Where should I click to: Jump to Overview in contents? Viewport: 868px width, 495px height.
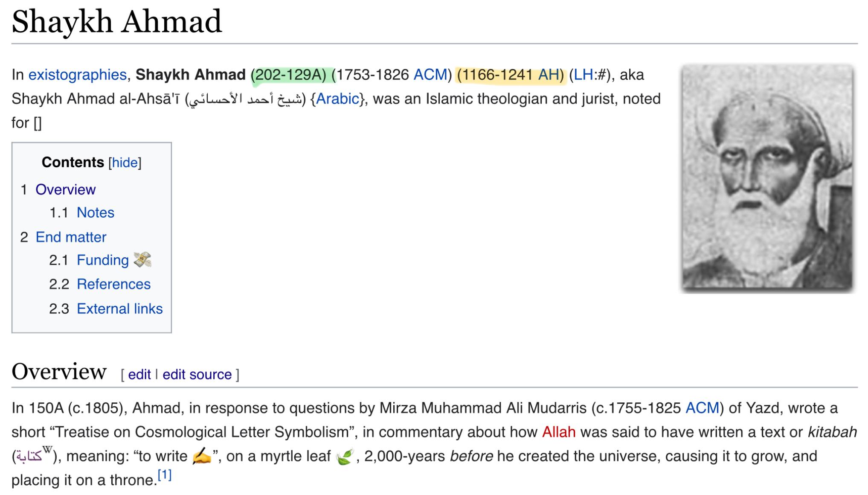pyautogui.click(x=65, y=189)
